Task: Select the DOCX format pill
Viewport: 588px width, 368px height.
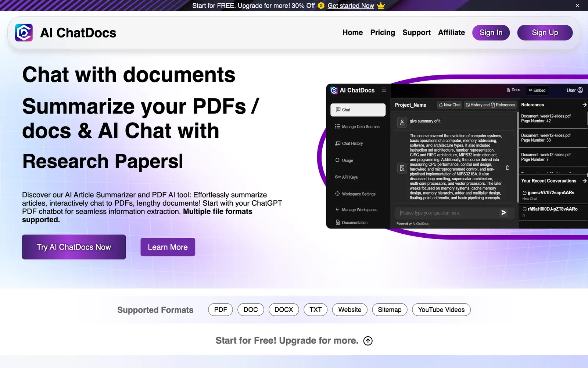Action: point(284,309)
